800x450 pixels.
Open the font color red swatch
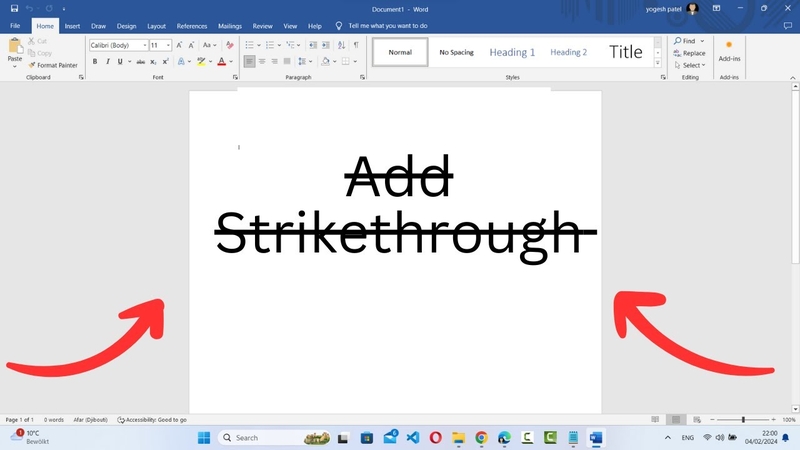[x=221, y=62]
